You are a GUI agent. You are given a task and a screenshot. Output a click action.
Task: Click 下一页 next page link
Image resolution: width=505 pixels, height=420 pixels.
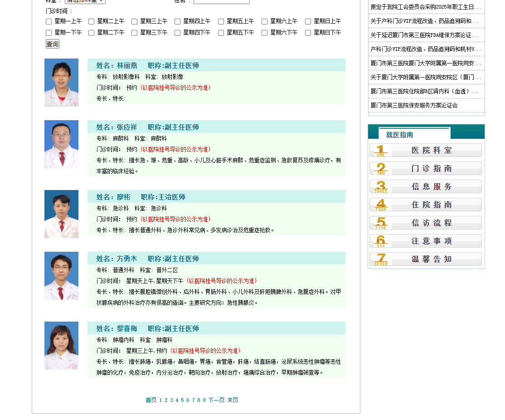click(x=216, y=400)
